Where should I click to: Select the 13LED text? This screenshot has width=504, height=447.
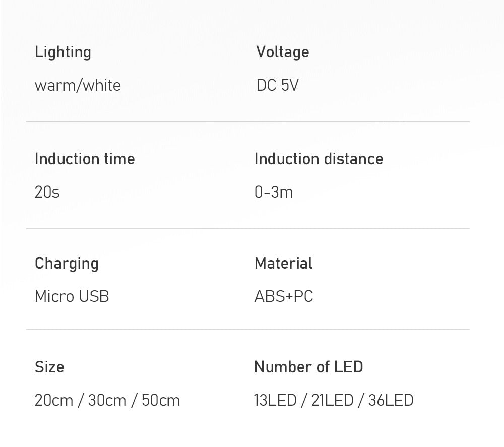275,400
